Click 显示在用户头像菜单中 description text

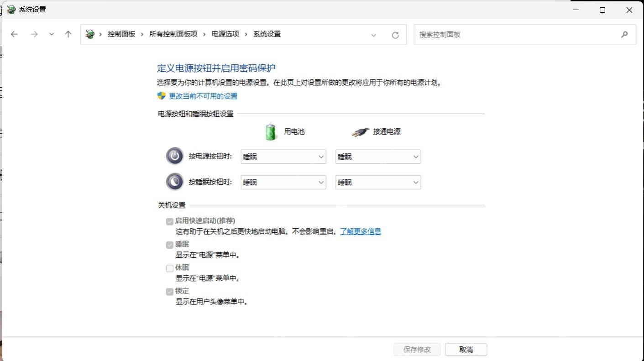[x=212, y=302]
